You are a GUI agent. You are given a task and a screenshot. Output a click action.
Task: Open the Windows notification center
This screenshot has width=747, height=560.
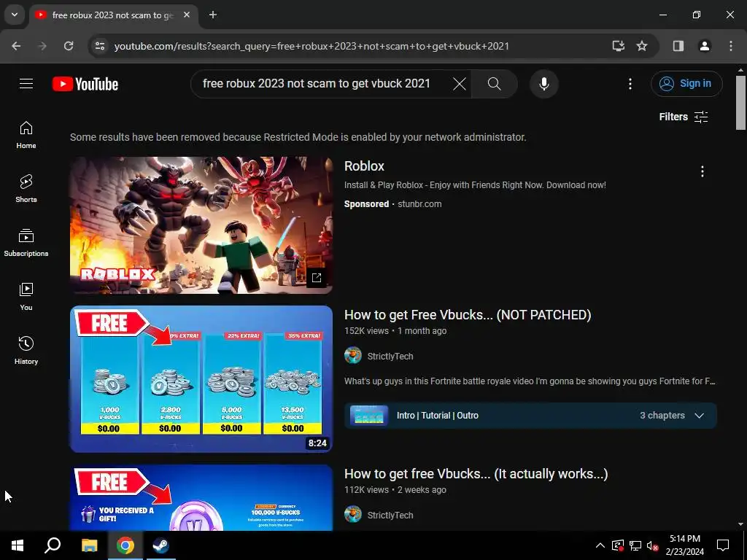click(723, 545)
